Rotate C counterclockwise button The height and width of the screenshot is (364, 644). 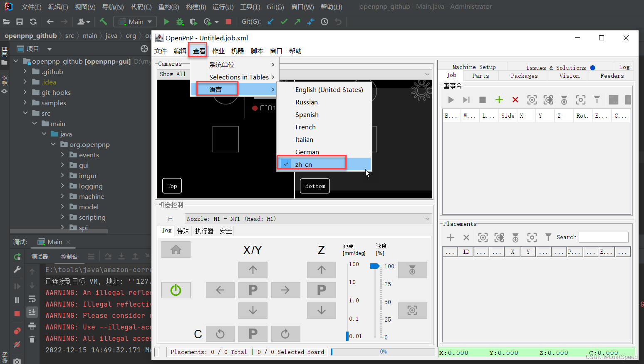coord(220,334)
